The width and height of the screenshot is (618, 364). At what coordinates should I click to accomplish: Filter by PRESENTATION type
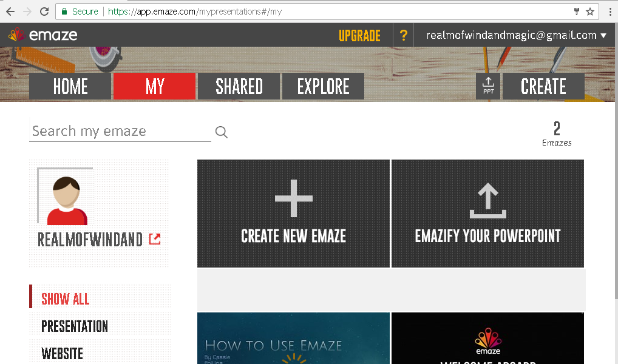(x=74, y=326)
